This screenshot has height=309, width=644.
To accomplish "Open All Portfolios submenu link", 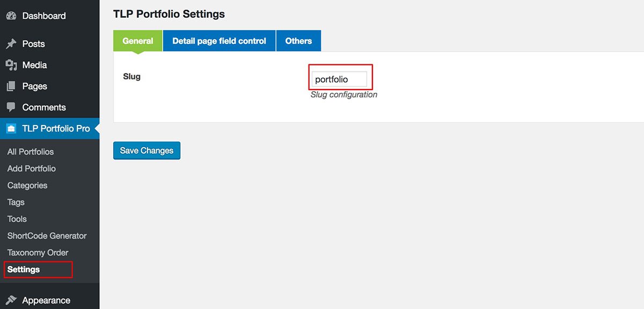I will click(31, 152).
